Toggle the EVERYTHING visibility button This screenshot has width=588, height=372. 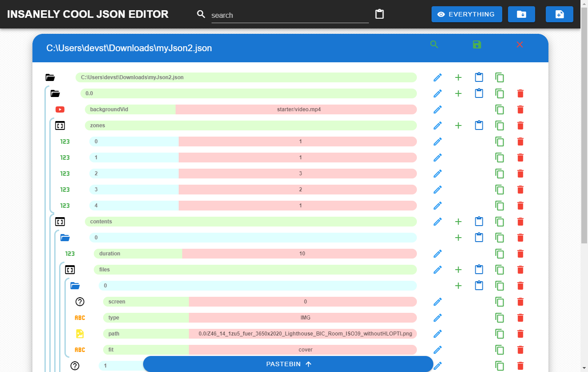coord(467,14)
